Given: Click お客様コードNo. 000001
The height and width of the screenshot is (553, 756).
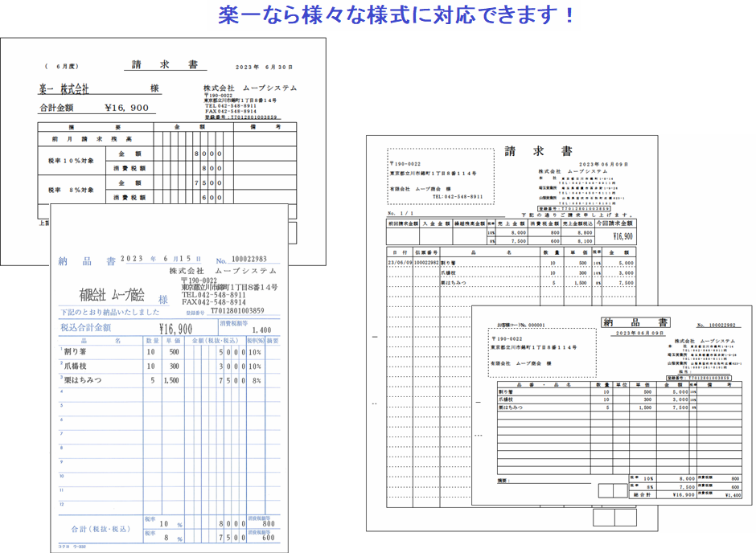Looking at the screenshot, I should click(x=521, y=325).
